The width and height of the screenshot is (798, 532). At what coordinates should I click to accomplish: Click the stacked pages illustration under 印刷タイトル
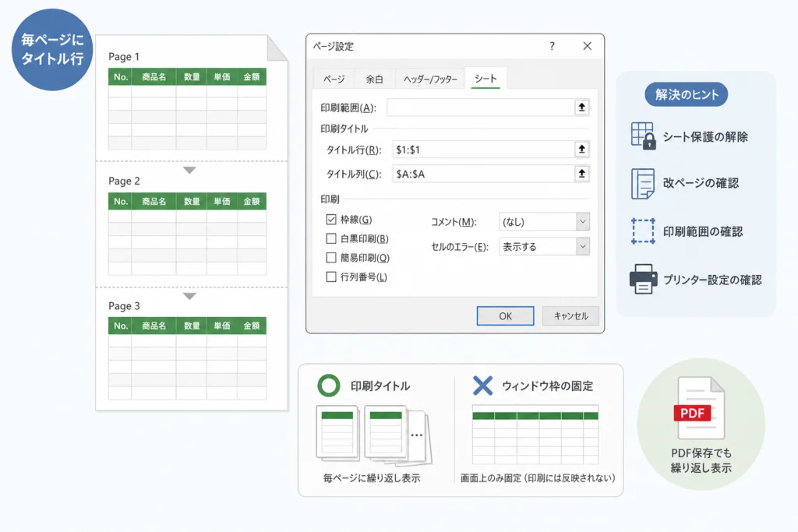(374, 435)
